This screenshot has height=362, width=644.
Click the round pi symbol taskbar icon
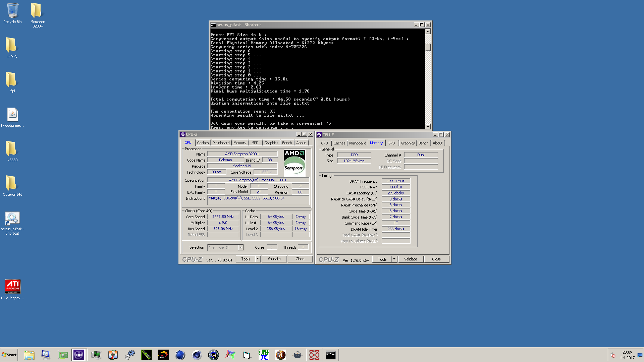tap(281, 355)
